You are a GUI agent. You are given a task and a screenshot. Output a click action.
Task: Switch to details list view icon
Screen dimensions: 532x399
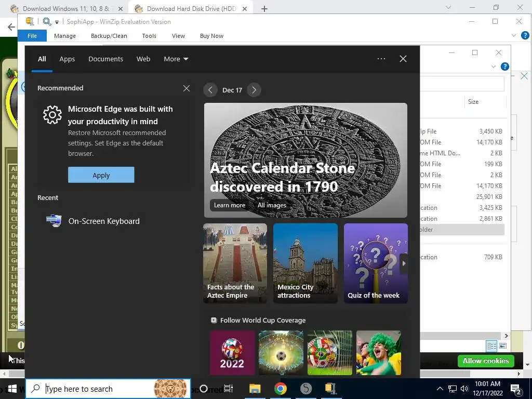point(491,345)
